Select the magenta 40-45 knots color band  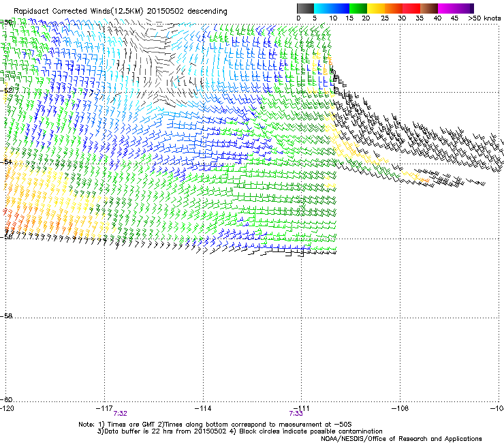tap(447, 8)
